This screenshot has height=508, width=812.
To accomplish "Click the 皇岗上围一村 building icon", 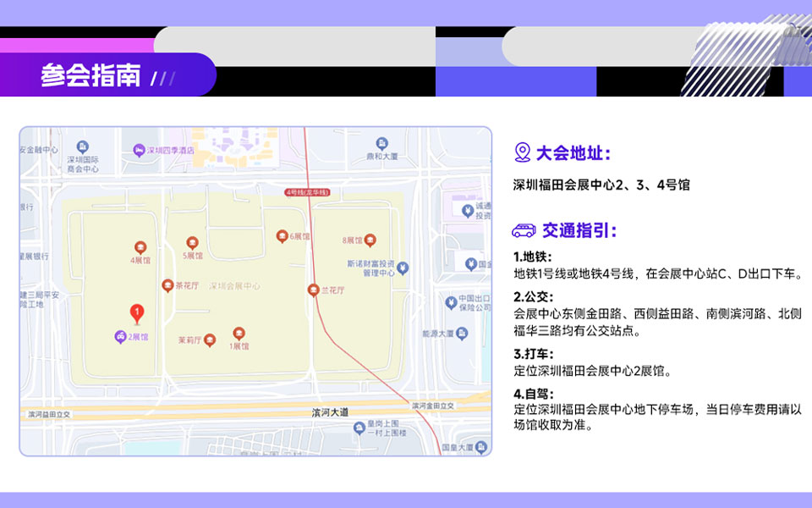I will pyautogui.click(x=359, y=428).
